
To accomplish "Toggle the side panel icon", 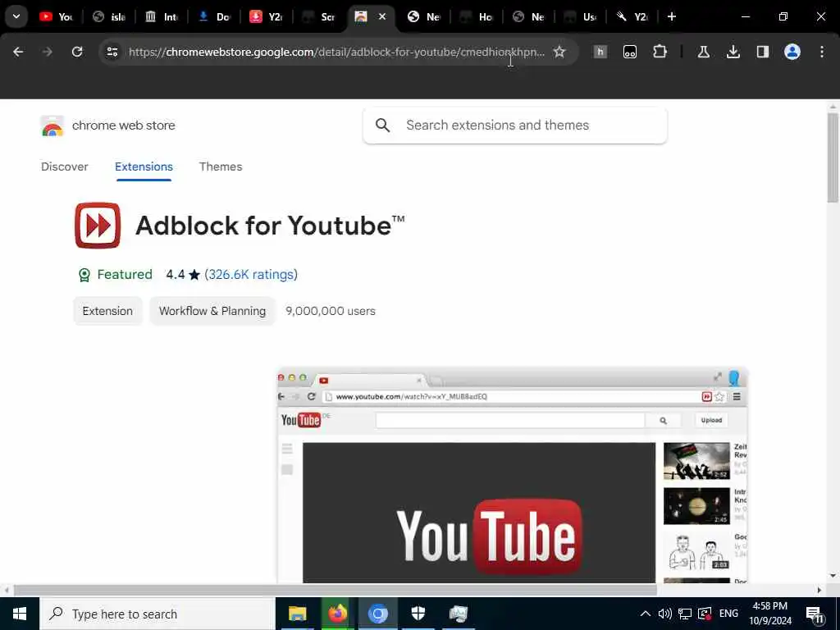I will point(763,52).
